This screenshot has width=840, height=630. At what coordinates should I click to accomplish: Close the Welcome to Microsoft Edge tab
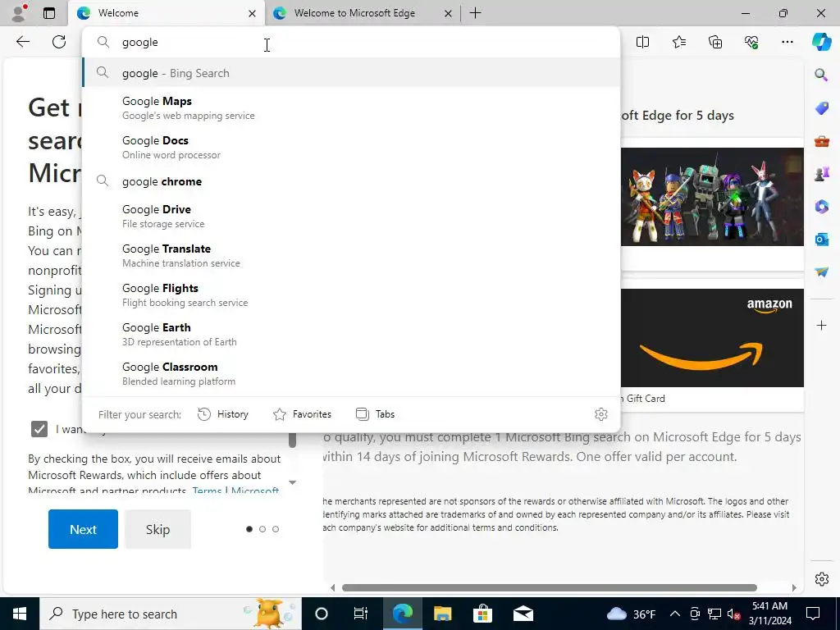tap(448, 13)
